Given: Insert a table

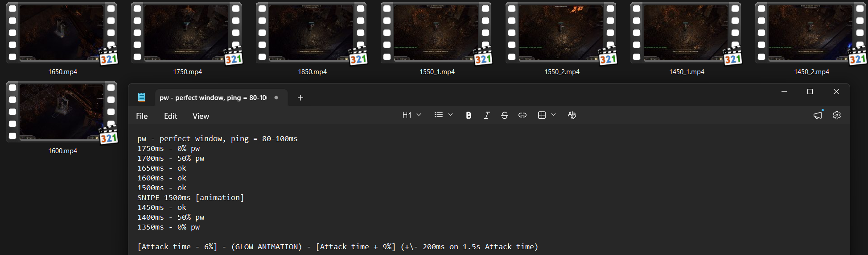Looking at the screenshot, I should click(542, 115).
